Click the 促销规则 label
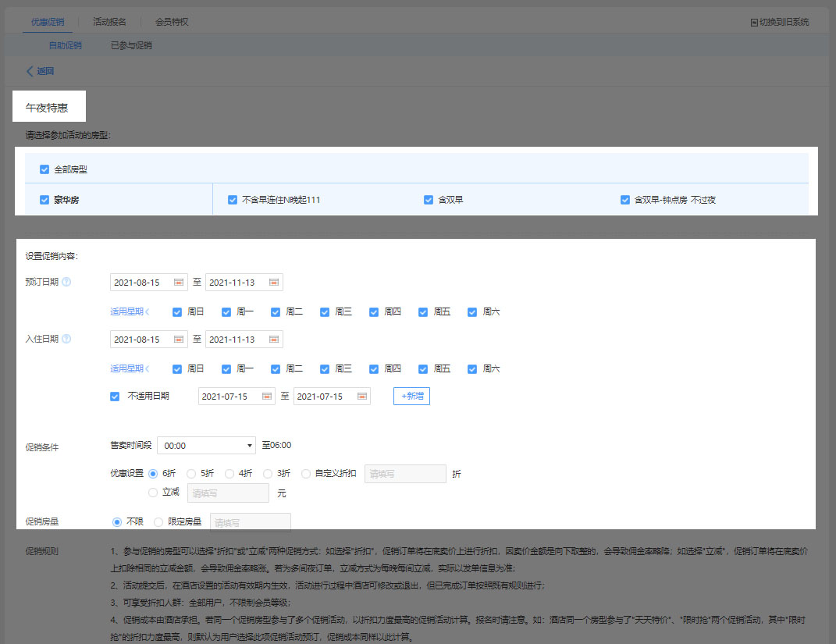The image size is (836, 644). [x=42, y=551]
